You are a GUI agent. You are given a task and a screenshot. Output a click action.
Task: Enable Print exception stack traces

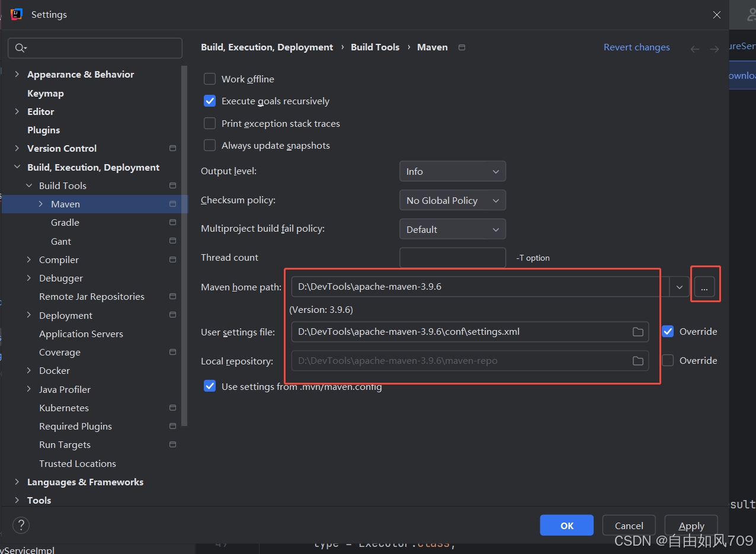click(x=210, y=123)
